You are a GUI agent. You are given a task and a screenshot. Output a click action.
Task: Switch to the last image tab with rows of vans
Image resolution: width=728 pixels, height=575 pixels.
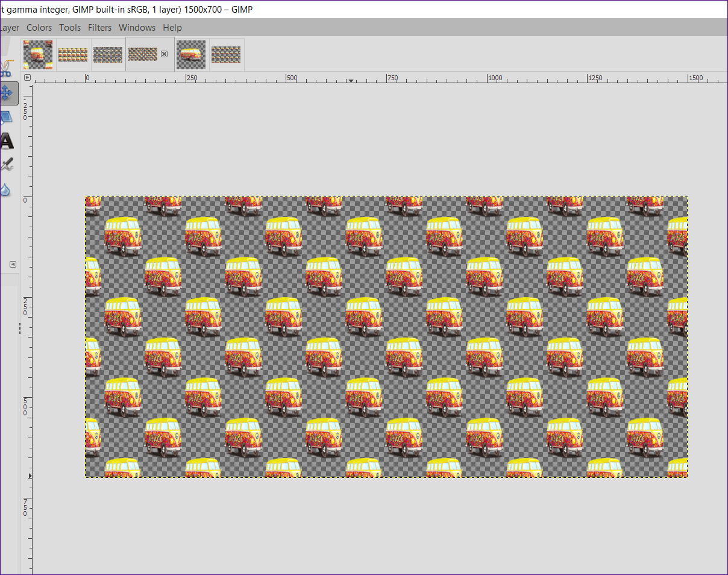[227, 55]
